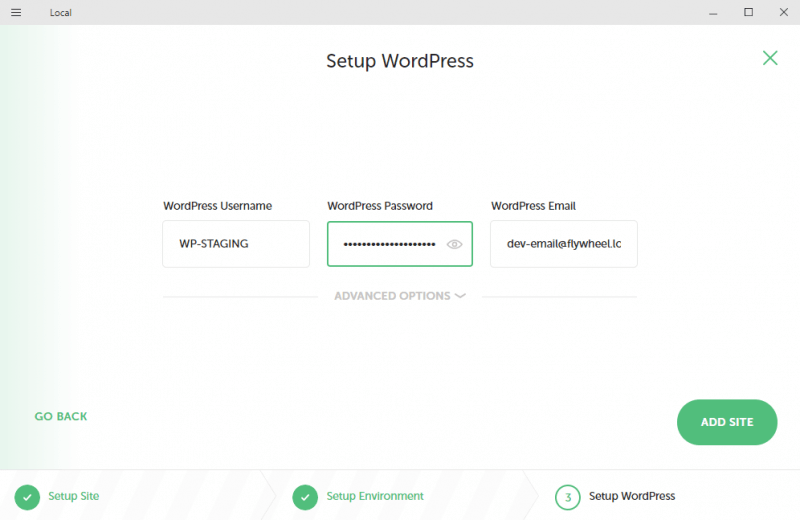Image resolution: width=800 pixels, height=520 pixels.
Task: Click the WordPress Email label
Action: click(x=533, y=206)
